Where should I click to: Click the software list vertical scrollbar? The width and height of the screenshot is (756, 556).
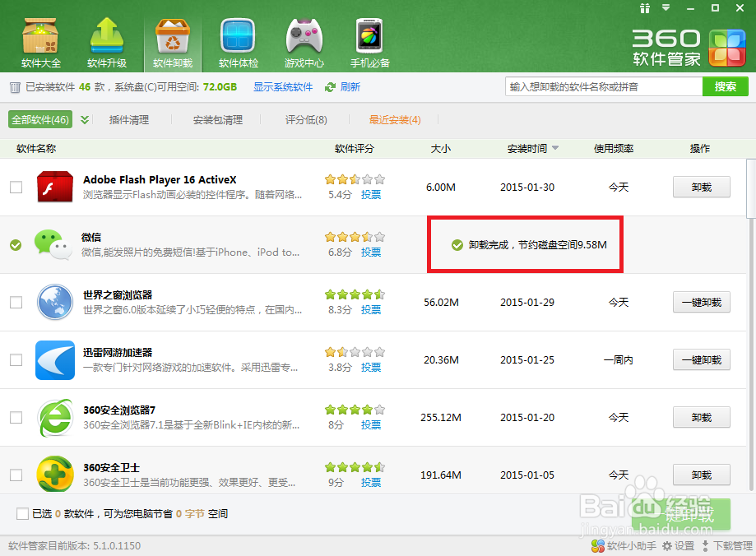(751, 188)
